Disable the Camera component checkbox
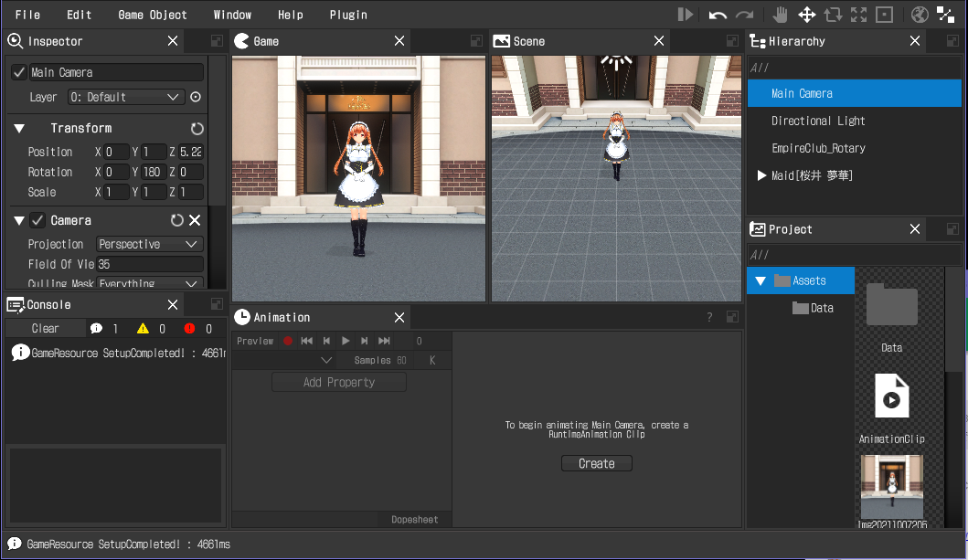968x560 pixels. (x=37, y=220)
